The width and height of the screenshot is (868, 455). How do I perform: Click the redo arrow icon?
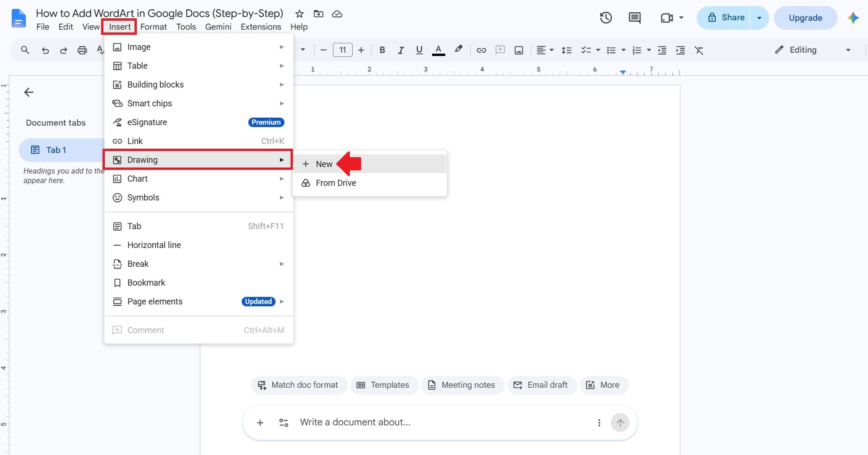(63, 50)
